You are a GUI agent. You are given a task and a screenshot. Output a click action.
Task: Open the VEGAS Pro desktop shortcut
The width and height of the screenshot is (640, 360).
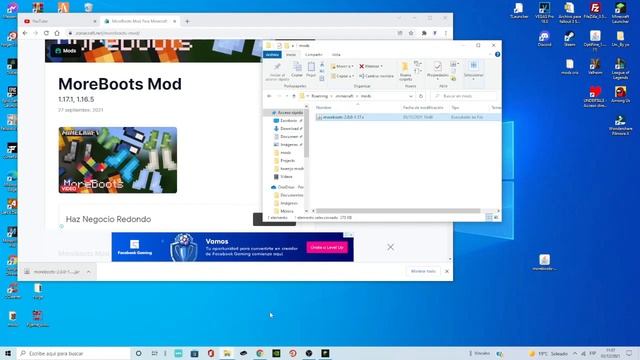pyautogui.click(x=544, y=12)
